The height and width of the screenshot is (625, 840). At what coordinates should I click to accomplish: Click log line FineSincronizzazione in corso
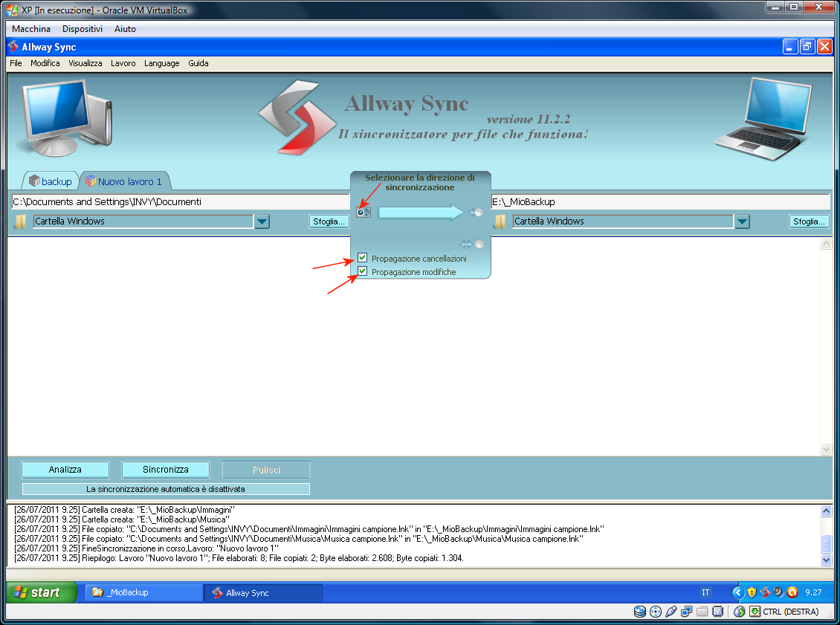(x=146, y=548)
